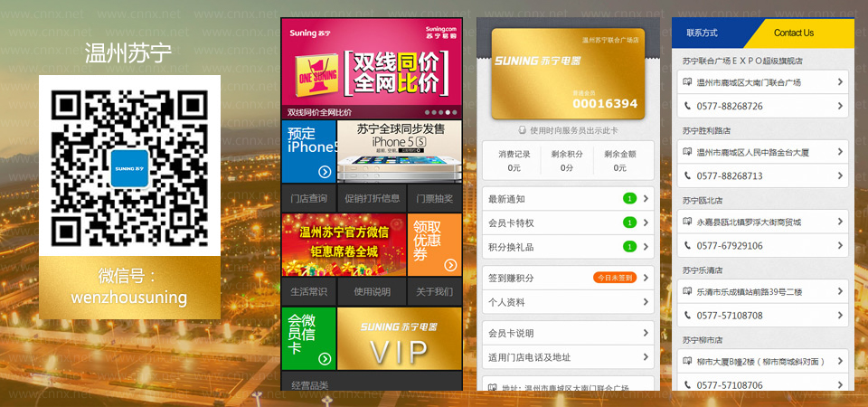868x407 pixels.
Task: Click green badge on 积分换礼品 row
Action: coord(629,246)
